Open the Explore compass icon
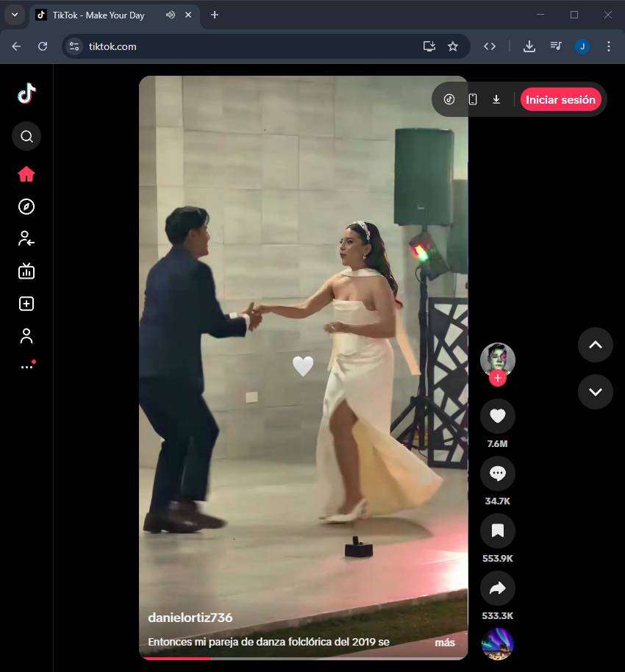This screenshot has width=625, height=672. click(x=26, y=207)
